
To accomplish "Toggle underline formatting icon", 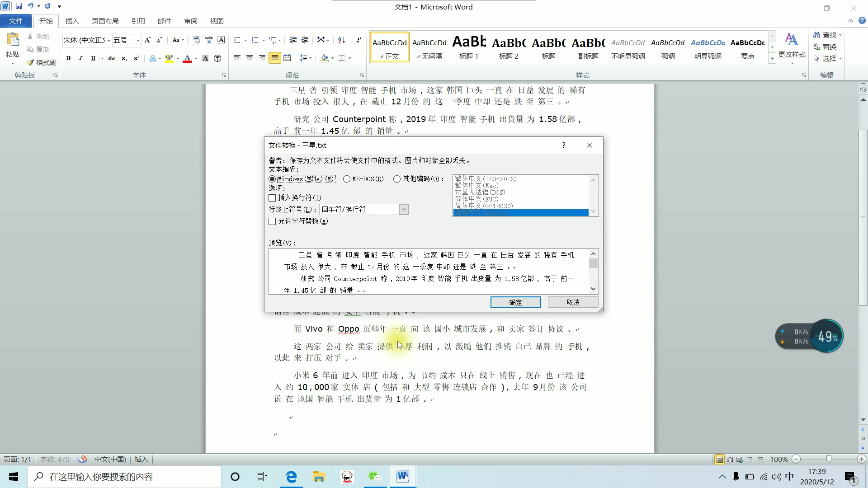I will pyautogui.click(x=93, y=58).
